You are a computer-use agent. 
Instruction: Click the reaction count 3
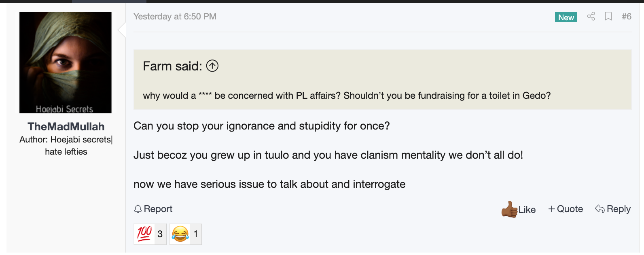[x=160, y=234]
